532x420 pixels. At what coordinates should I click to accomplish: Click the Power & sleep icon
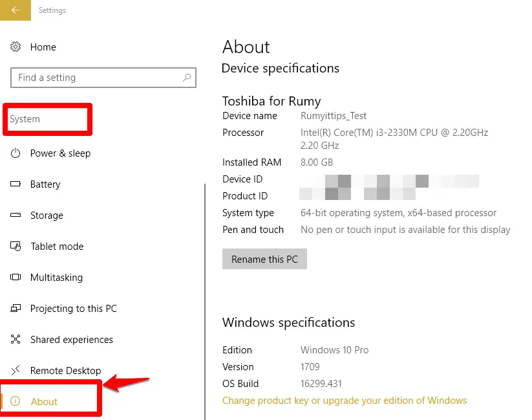16,153
